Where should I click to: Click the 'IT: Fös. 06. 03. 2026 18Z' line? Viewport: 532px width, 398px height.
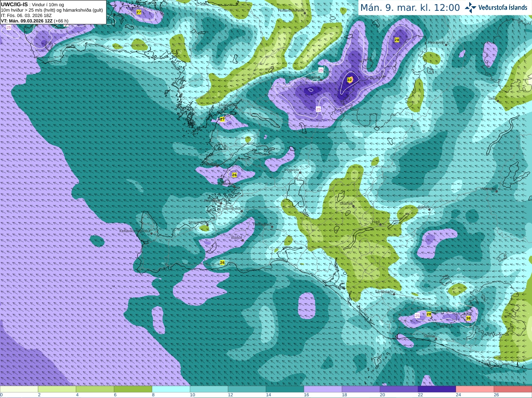point(26,15)
